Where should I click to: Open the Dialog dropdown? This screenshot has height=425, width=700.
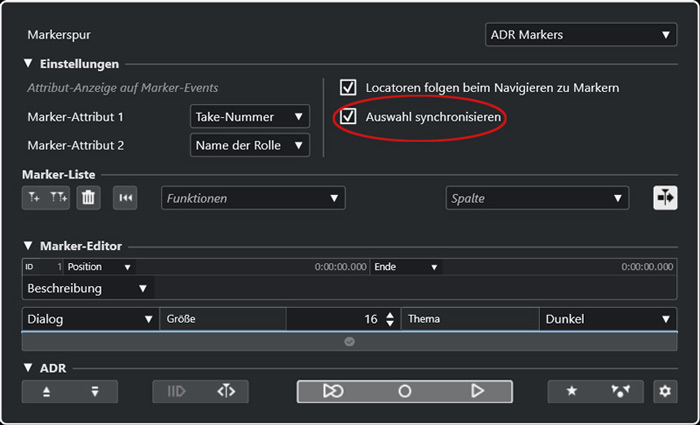[90, 319]
